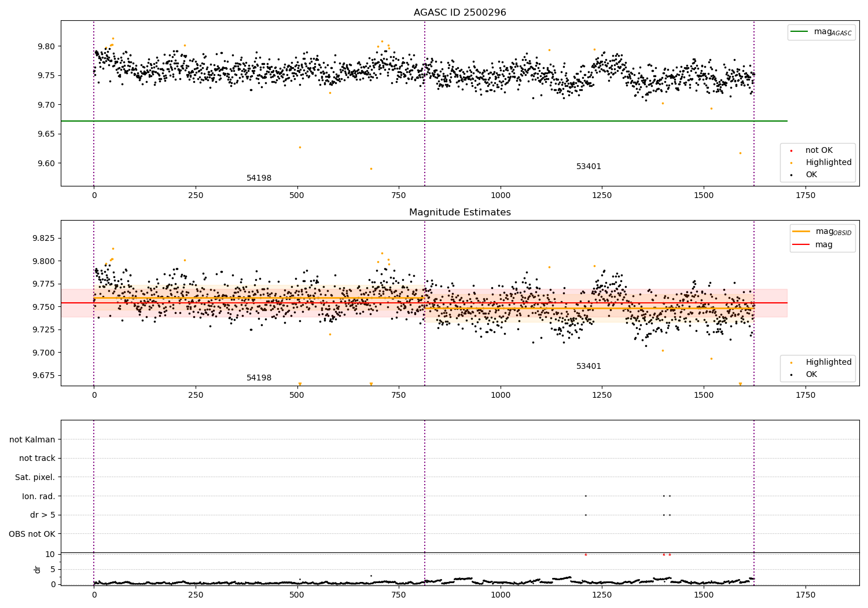Click the "9.80" y-axis tick in top plot
This screenshot has height=608, width=868.
tap(46, 46)
